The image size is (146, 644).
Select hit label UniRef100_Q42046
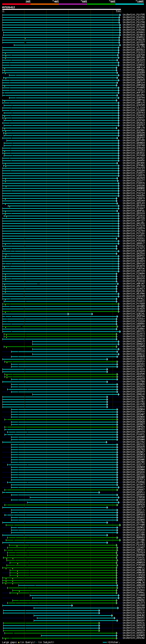(x=134, y=605)
